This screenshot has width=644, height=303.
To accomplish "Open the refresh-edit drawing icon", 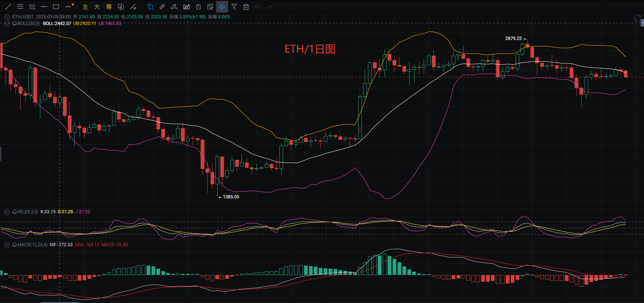I will coord(121,7).
